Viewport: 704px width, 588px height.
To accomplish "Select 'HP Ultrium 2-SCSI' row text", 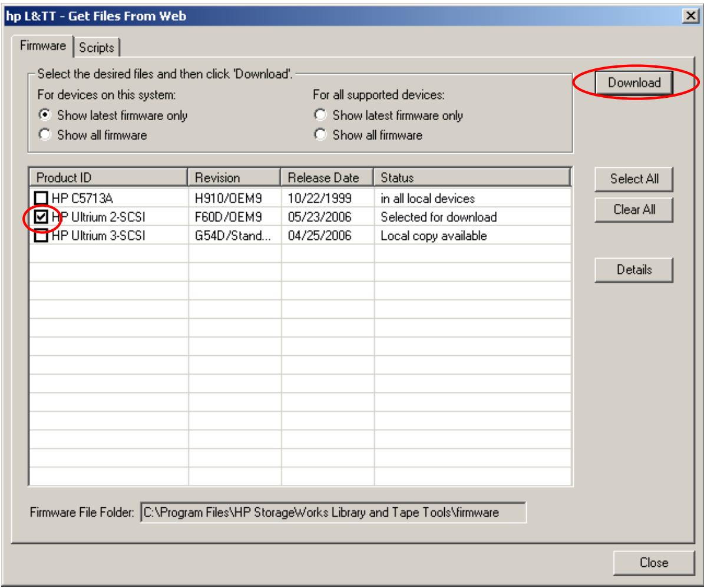I will [98, 217].
